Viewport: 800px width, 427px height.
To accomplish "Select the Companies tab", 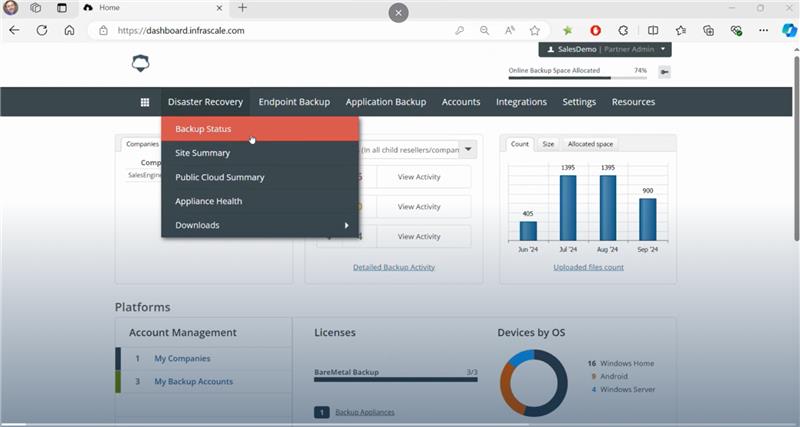I will coord(142,144).
